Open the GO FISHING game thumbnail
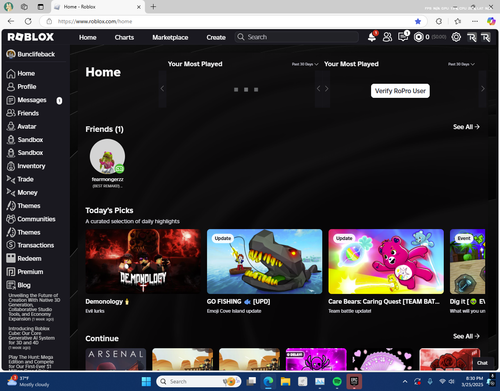The image size is (500, 391). click(x=265, y=261)
